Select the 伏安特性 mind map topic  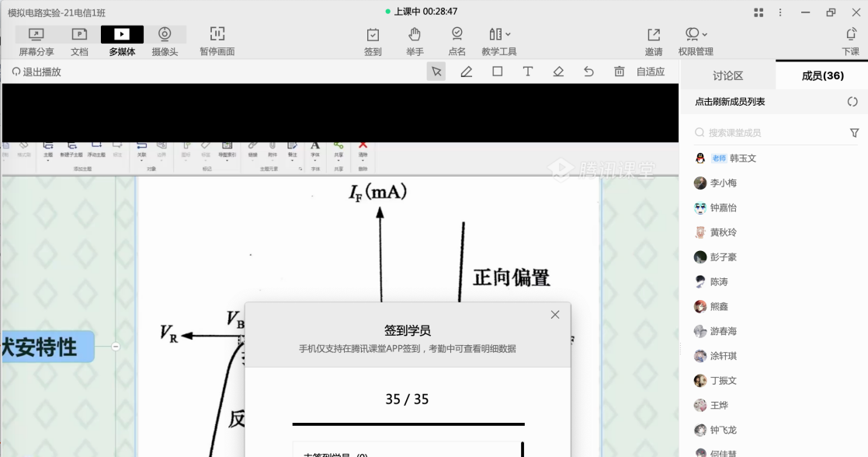point(48,347)
